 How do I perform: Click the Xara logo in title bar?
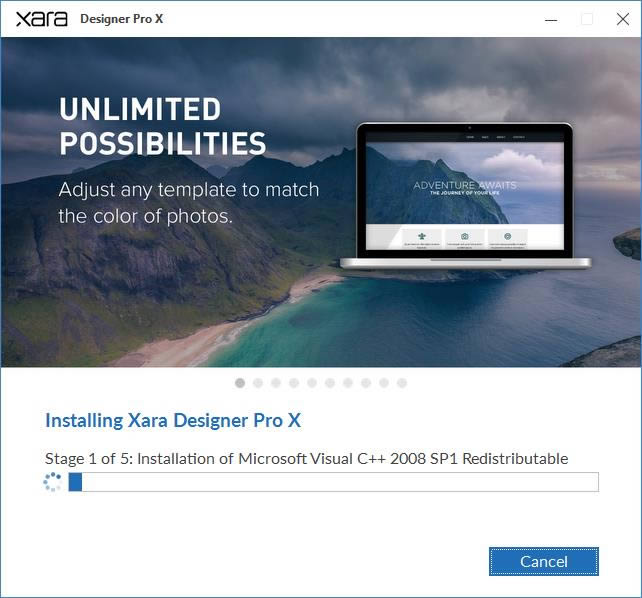pyautogui.click(x=42, y=19)
